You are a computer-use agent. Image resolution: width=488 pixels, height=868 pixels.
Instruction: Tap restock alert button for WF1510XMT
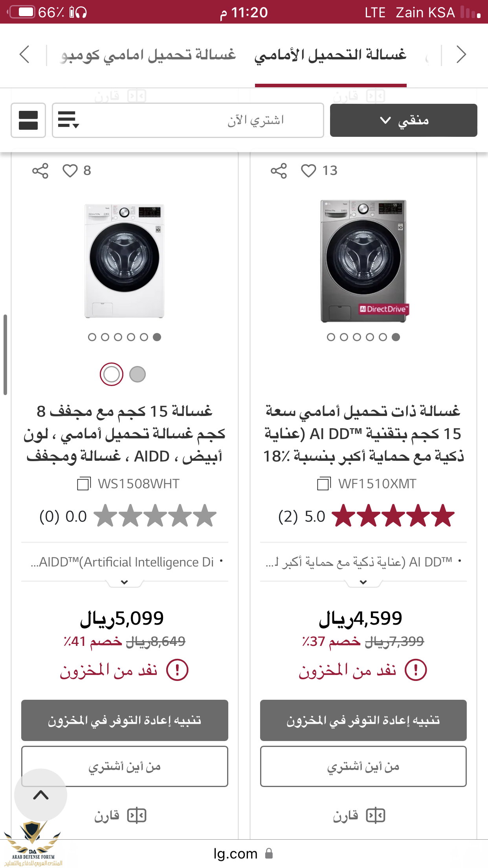363,720
